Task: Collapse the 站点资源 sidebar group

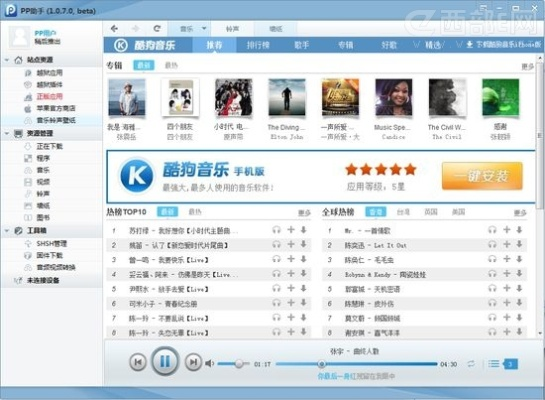Action: (7, 60)
